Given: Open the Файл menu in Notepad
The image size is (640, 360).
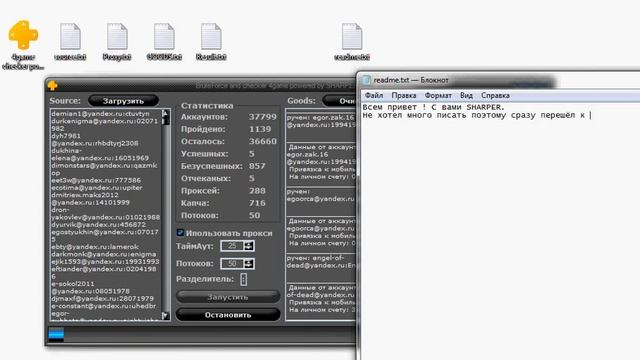Looking at the screenshot, I should 374,95.
